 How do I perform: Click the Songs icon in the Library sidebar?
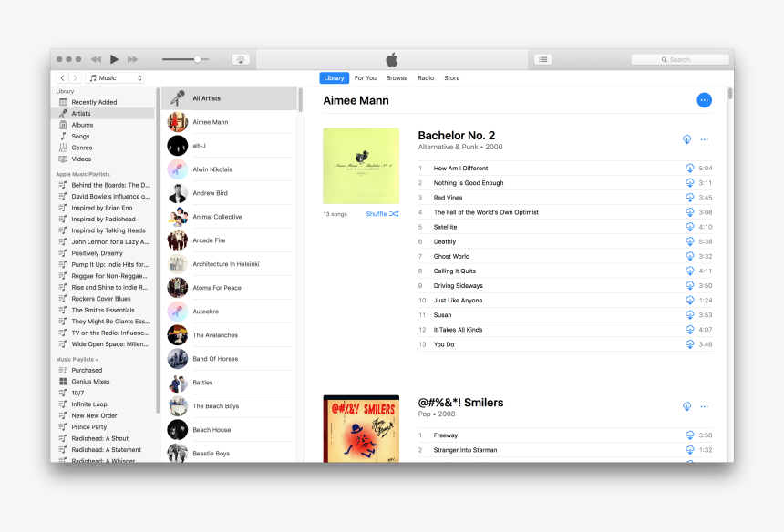[x=63, y=136]
